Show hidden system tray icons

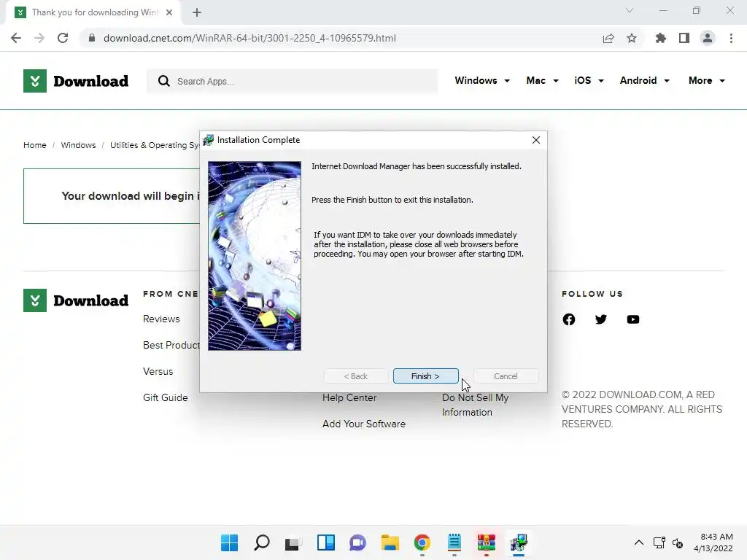pos(639,542)
